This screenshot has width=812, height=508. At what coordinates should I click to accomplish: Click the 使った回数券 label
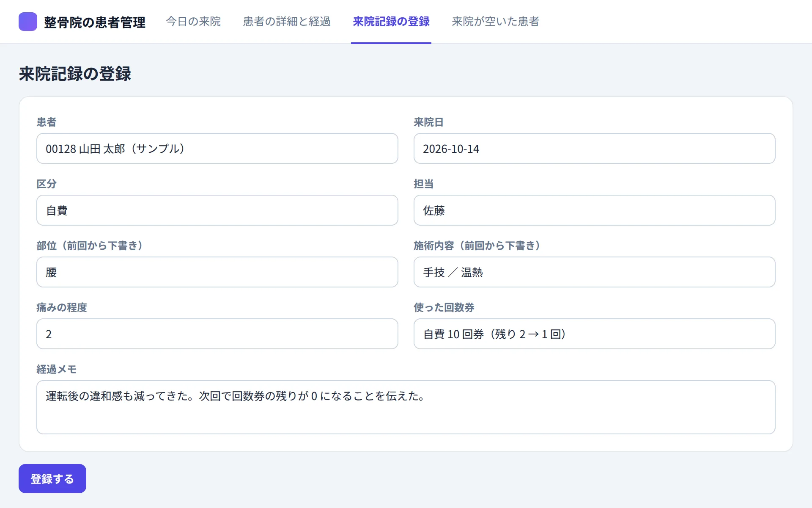(444, 307)
